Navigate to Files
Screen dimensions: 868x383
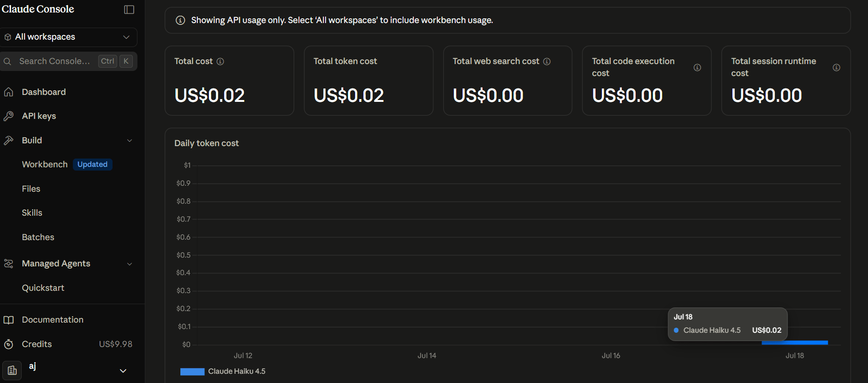coord(31,189)
